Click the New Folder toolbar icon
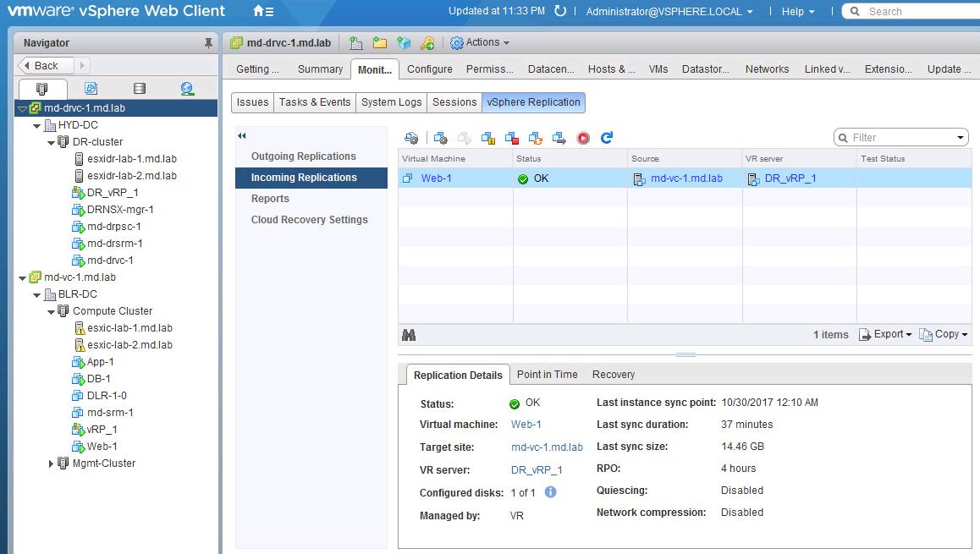This screenshot has width=980, height=554. pos(379,42)
